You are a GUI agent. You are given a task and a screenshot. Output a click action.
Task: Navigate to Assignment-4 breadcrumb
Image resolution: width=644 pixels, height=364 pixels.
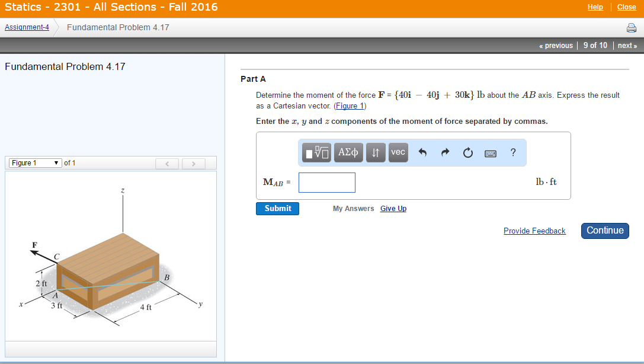27,27
